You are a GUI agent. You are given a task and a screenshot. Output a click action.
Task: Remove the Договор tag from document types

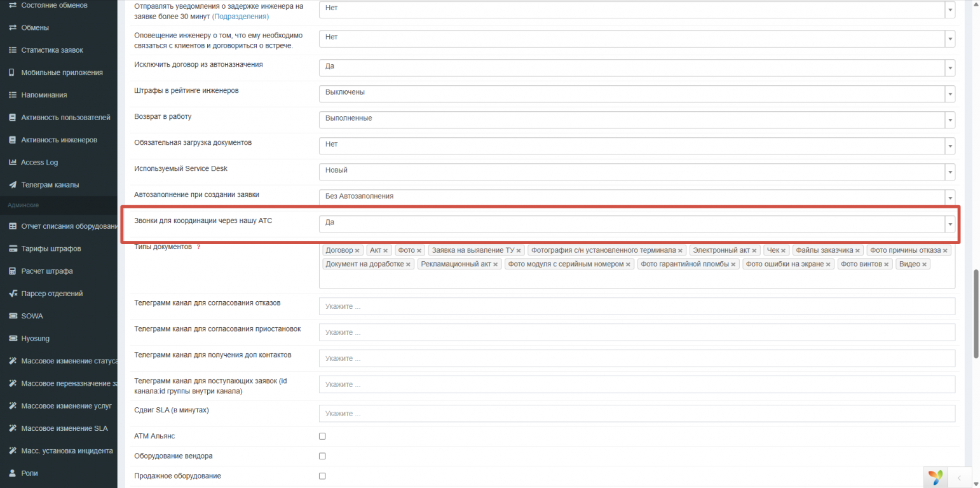tap(357, 251)
